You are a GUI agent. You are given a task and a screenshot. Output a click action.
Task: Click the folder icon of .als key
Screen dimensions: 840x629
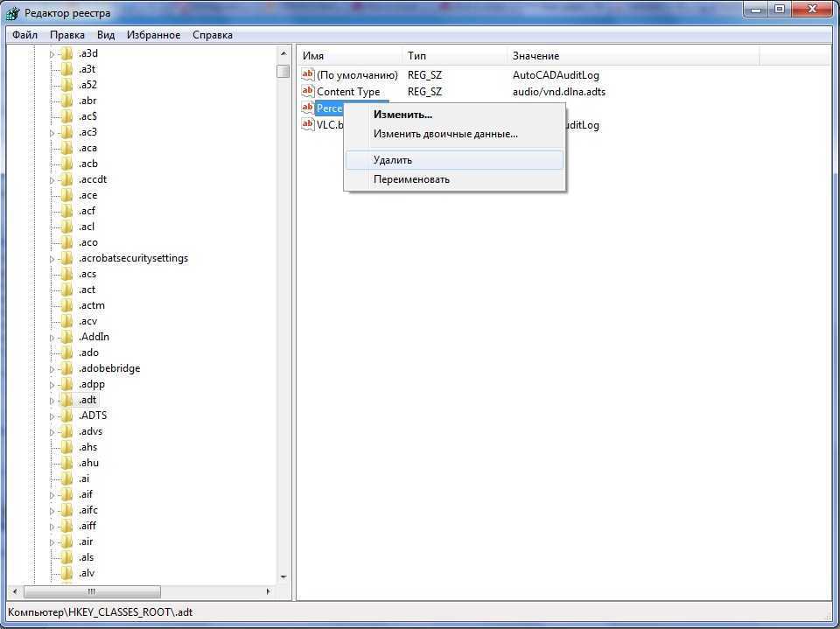[x=67, y=557]
